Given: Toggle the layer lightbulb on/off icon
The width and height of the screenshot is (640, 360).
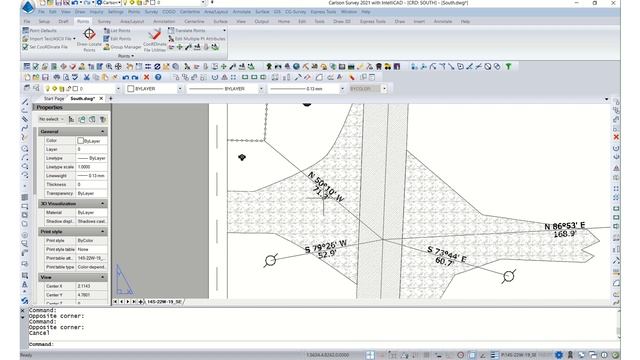Looking at the screenshot, I should click(47, 89).
